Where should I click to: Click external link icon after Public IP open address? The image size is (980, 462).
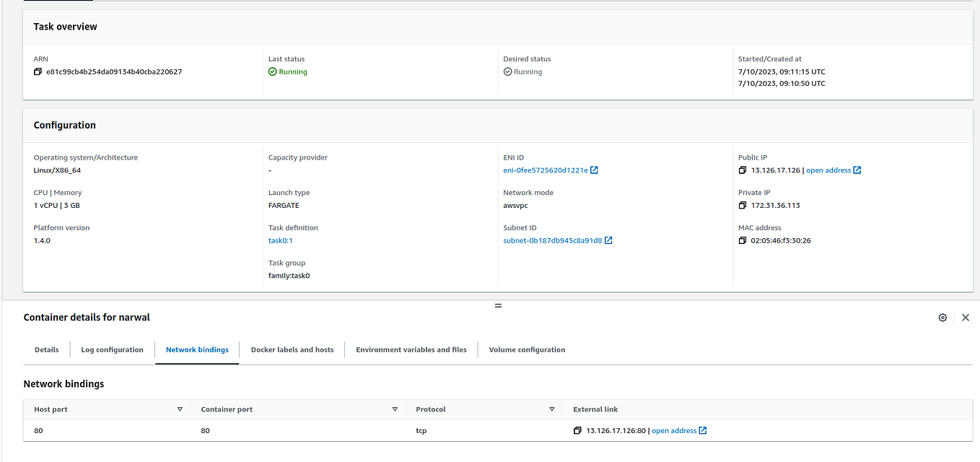(857, 170)
